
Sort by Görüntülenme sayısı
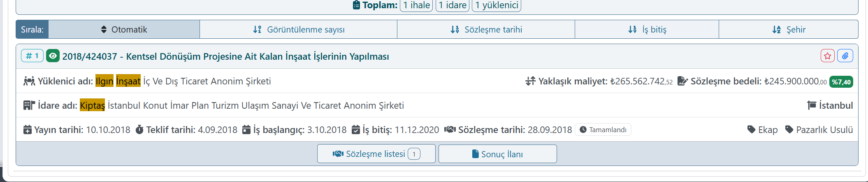tap(298, 30)
